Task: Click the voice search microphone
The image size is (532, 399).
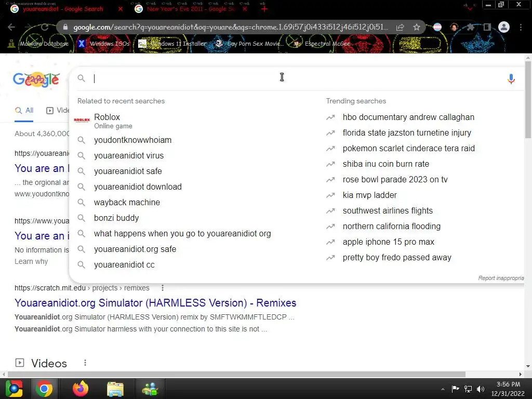Action: pyautogui.click(x=511, y=79)
